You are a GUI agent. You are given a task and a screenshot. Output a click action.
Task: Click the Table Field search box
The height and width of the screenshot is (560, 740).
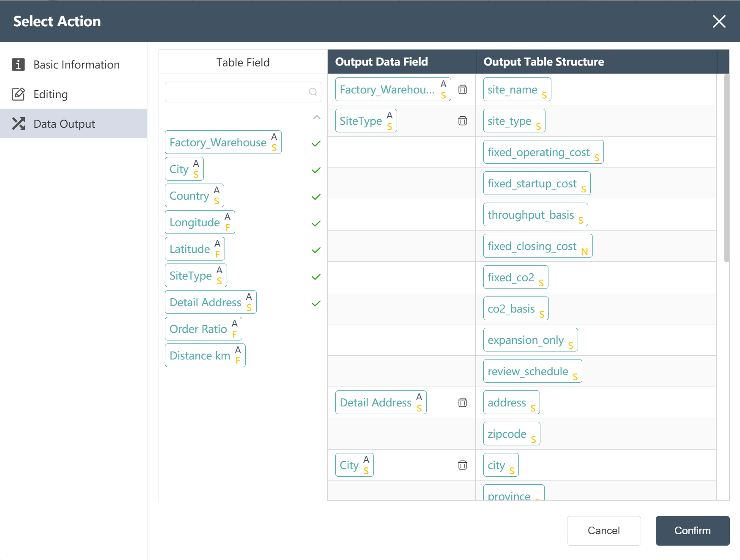click(x=243, y=92)
